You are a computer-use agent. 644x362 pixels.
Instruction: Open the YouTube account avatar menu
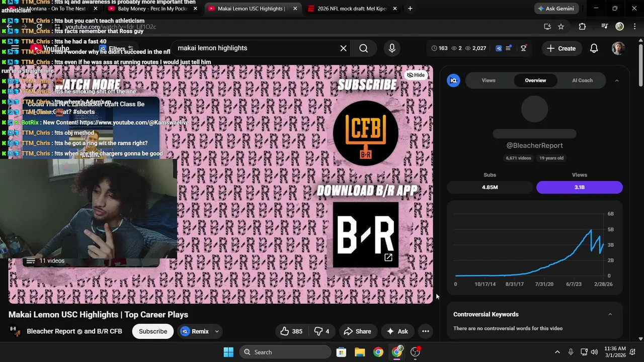point(618,48)
